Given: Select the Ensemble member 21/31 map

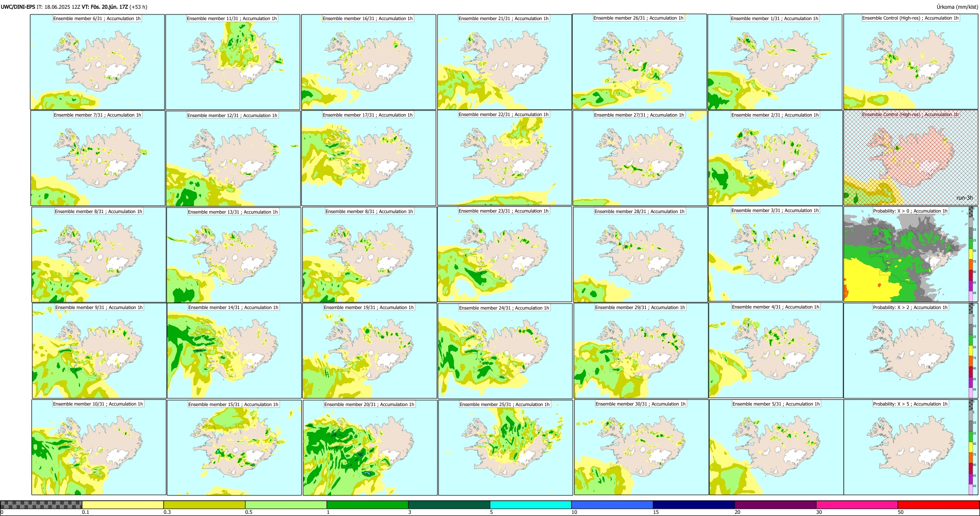Looking at the screenshot, I should click(x=504, y=62).
